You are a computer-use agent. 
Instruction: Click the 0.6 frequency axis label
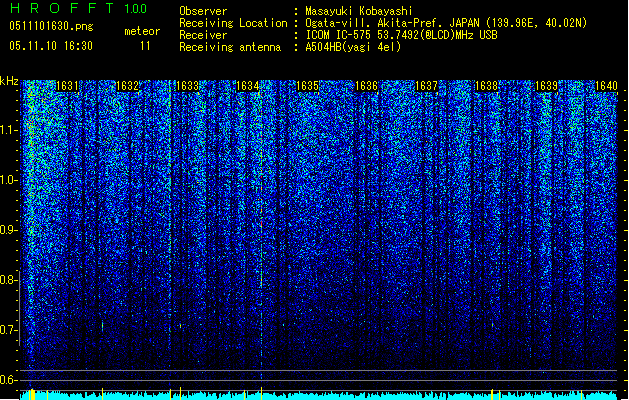click(x=8, y=380)
